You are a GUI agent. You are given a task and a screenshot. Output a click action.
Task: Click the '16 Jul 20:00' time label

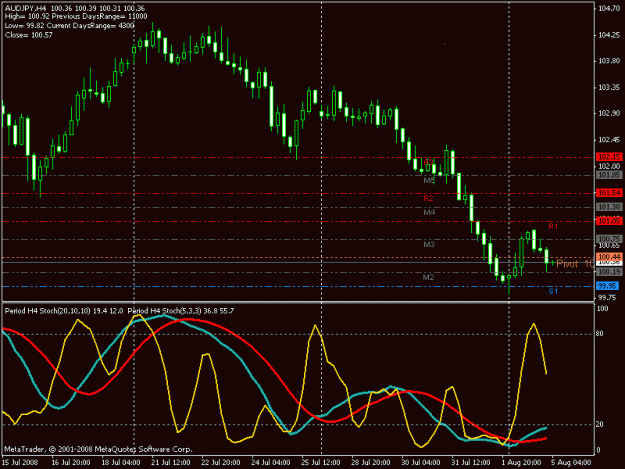click(x=71, y=462)
